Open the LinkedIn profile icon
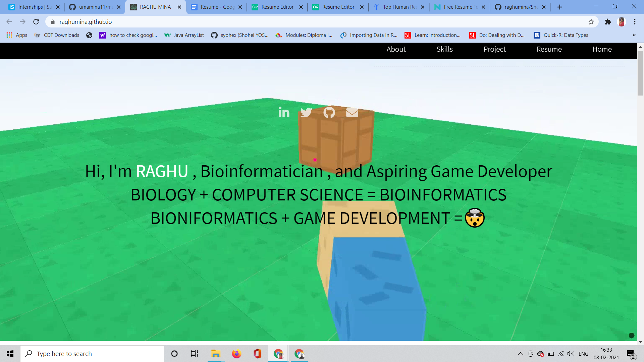Screen dimensions: 644x362 click(x=284, y=113)
